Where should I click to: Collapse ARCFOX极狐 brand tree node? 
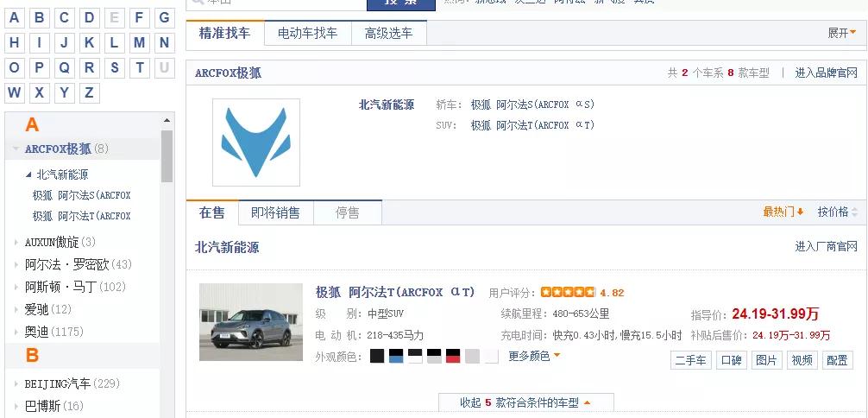(16, 149)
